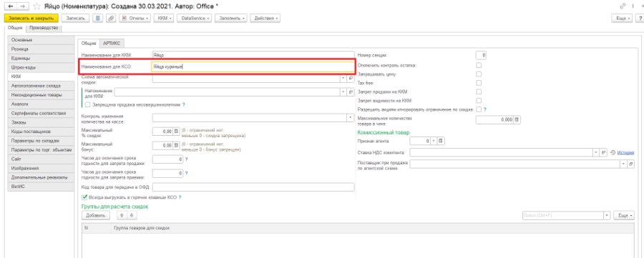Open selected Ставка НДС комитента item
644x258 pixels.
(x=604, y=152)
